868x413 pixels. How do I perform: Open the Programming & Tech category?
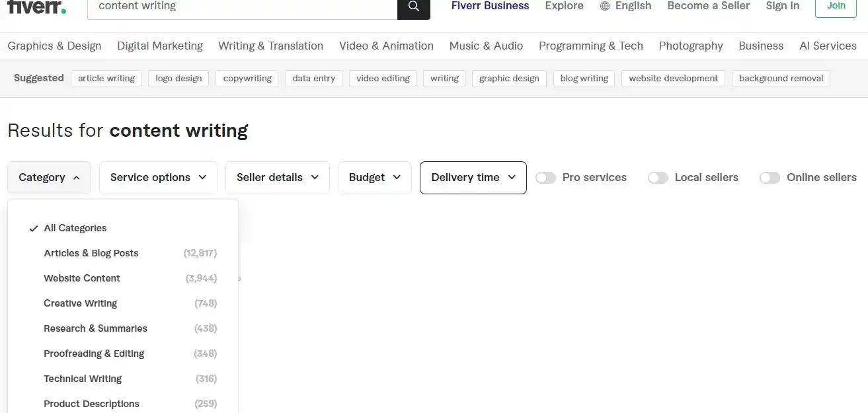click(x=590, y=46)
